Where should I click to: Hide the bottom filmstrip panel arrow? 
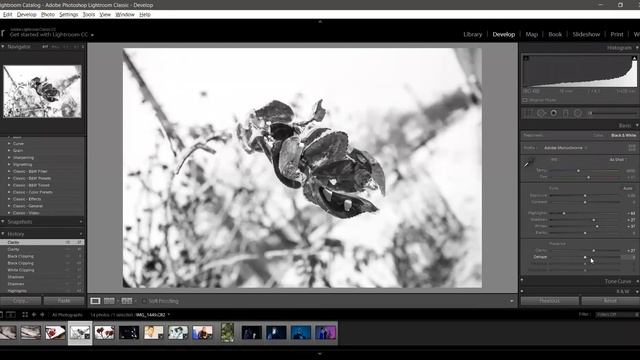pos(320,354)
